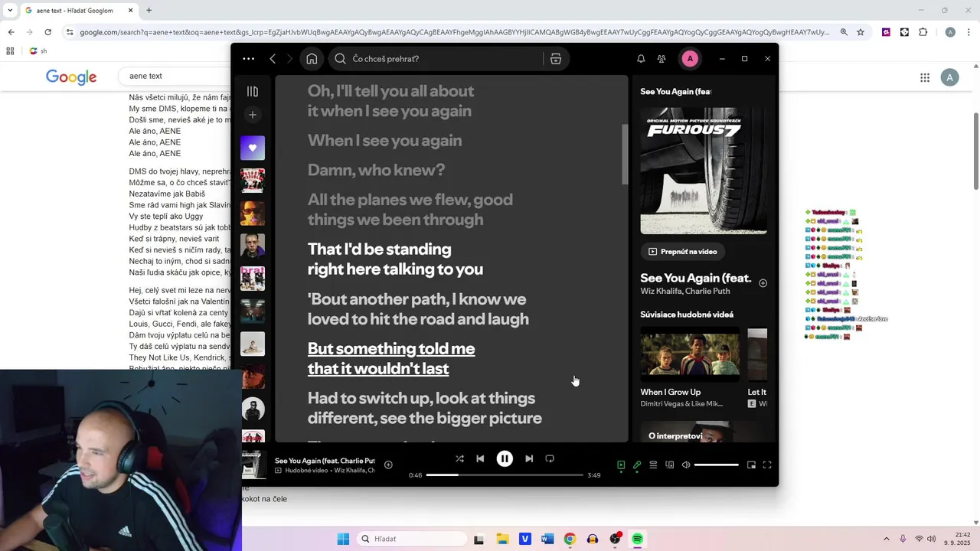
Task: Add current song to Liked Songs in player bar
Action: point(388,465)
